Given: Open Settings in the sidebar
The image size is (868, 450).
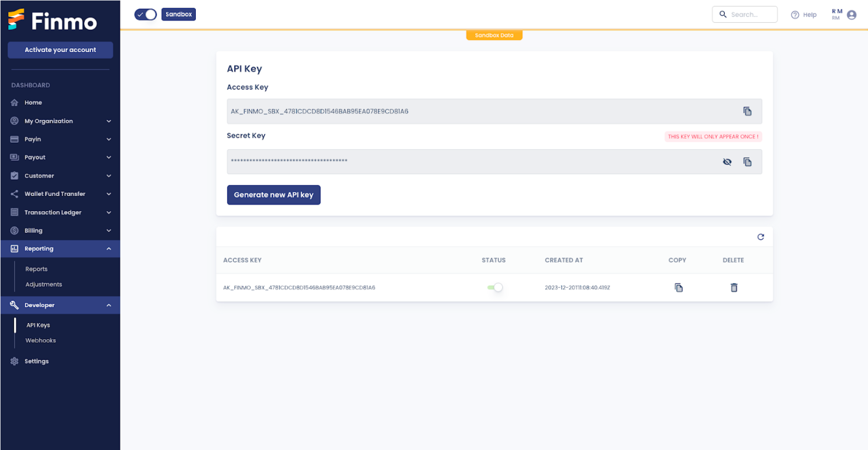Looking at the screenshot, I should click(x=36, y=361).
